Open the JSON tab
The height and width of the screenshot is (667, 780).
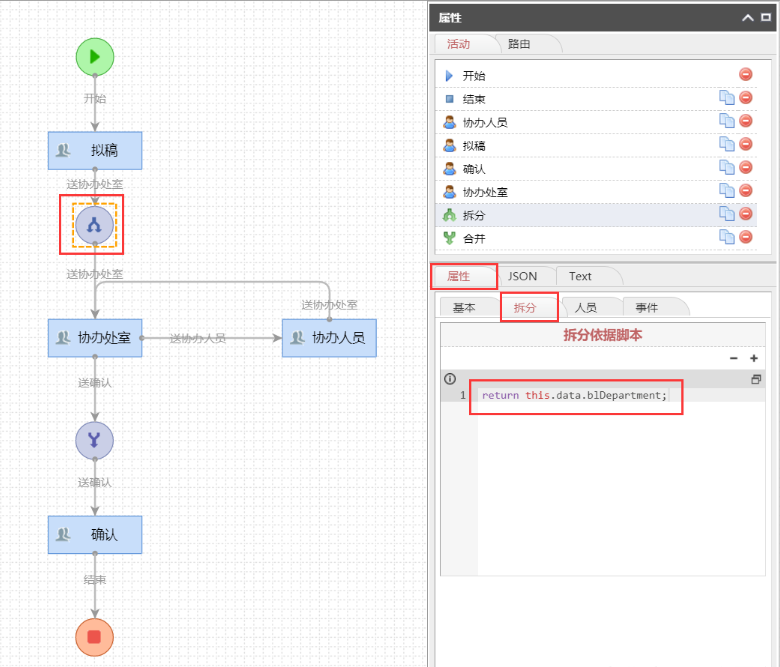tap(522, 276)
